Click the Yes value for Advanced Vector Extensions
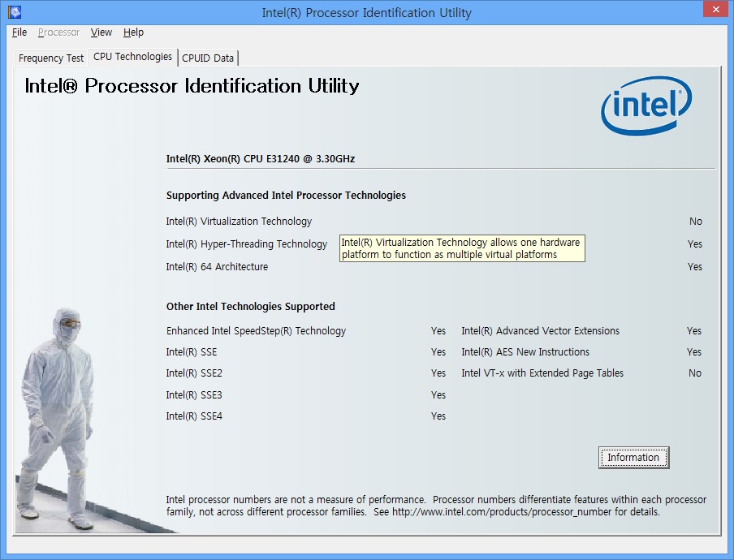 (693, 331)
